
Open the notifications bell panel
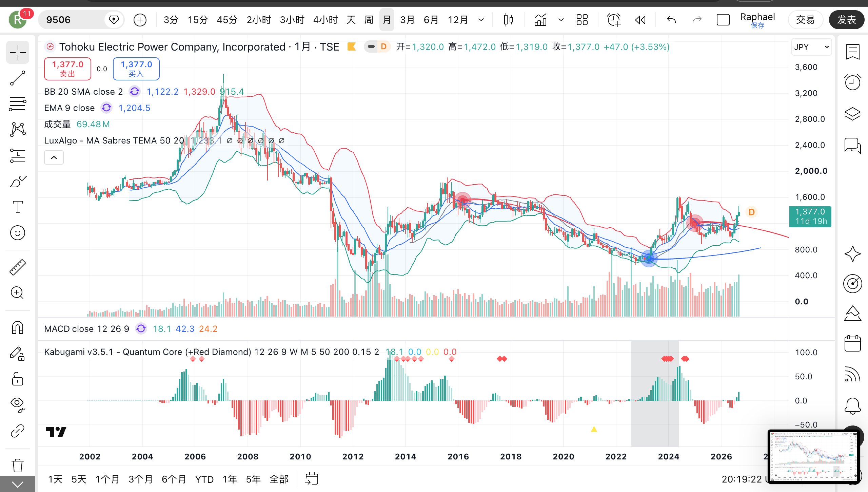[x=852, y=406]
